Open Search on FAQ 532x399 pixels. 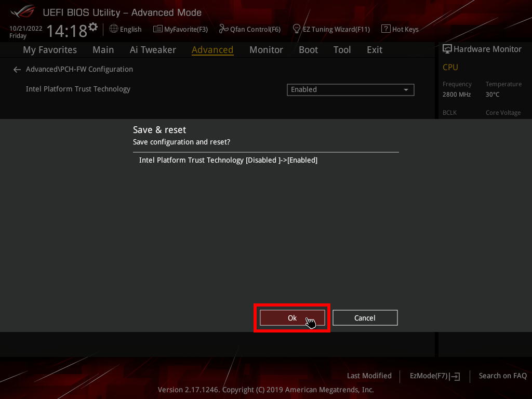tap(502, 376)
